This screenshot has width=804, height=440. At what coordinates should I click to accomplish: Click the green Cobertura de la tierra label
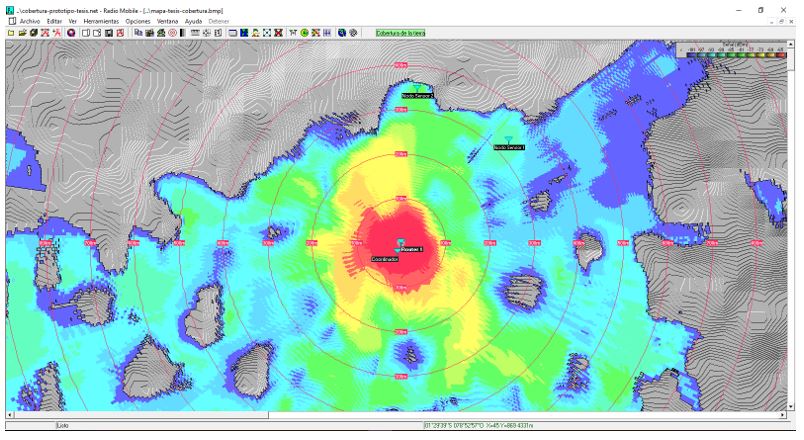coord(400,33)
